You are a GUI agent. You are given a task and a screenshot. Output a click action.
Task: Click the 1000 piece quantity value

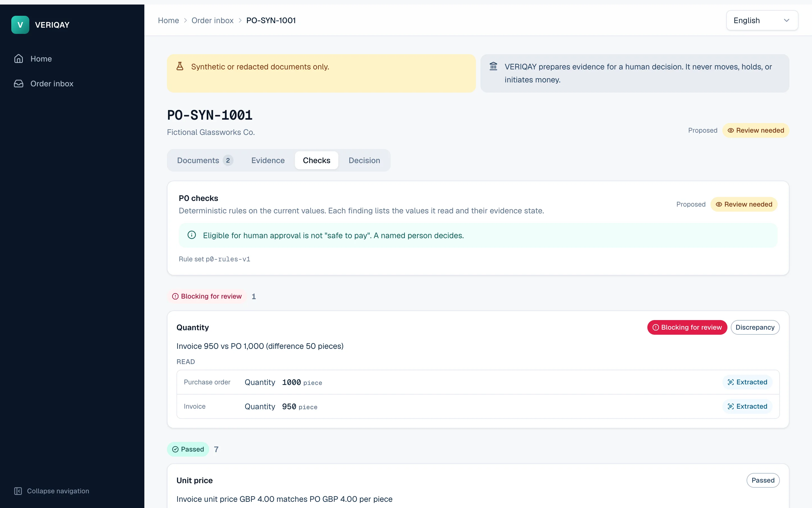[x=302, y=382]
